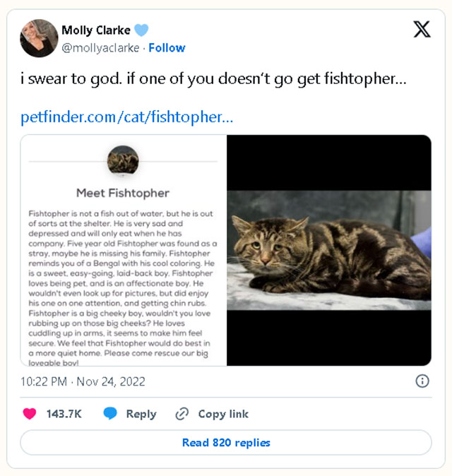Open the 10:22 PM Nov 24, 2022 timestamp
Viewport: 452px width, 476px height.
click(83, 381)
